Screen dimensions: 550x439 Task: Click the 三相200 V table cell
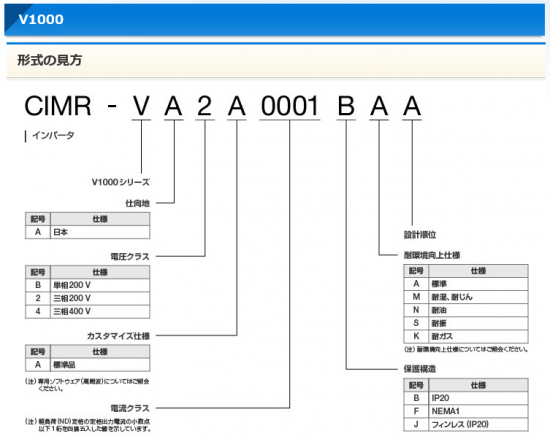click(100, 298)
